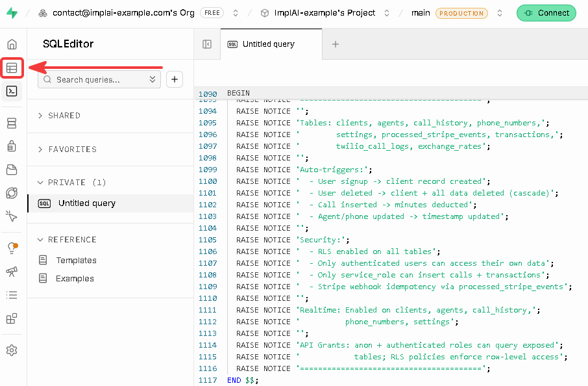Click the main branch name
The image size is (588, 386).
(421, 13)
